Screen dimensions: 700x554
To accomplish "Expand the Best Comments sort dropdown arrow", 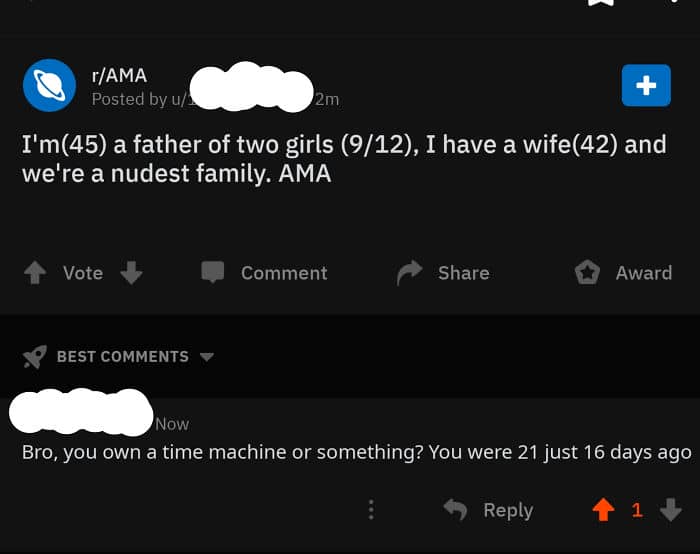I will click(x=207, y=357).
